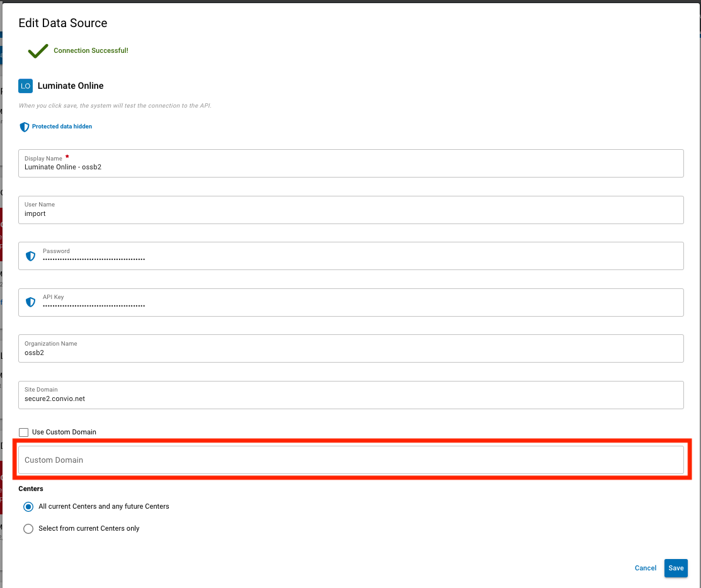
Task: Choose Select from current Centers only
Action: tap(28, 529)
